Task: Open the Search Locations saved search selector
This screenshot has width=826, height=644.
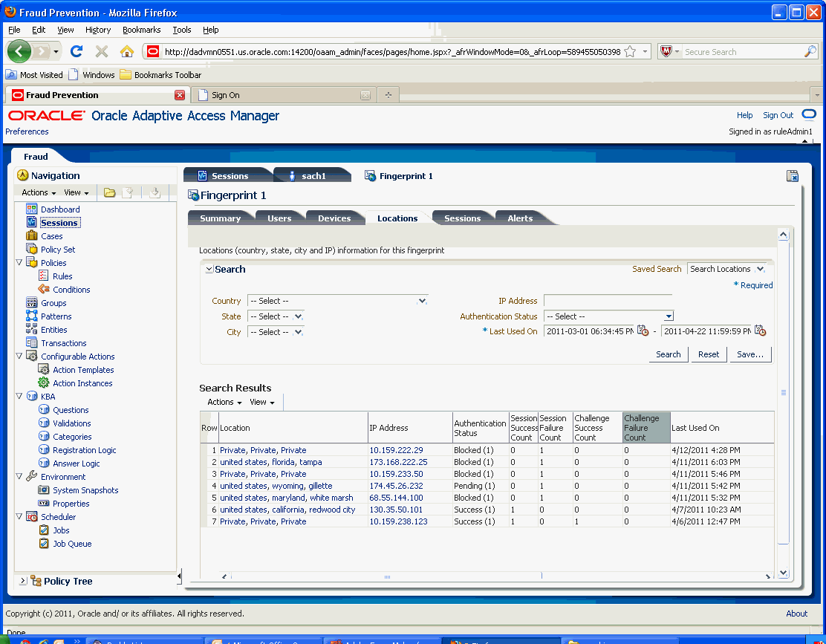Action: (x=726, y=268)
